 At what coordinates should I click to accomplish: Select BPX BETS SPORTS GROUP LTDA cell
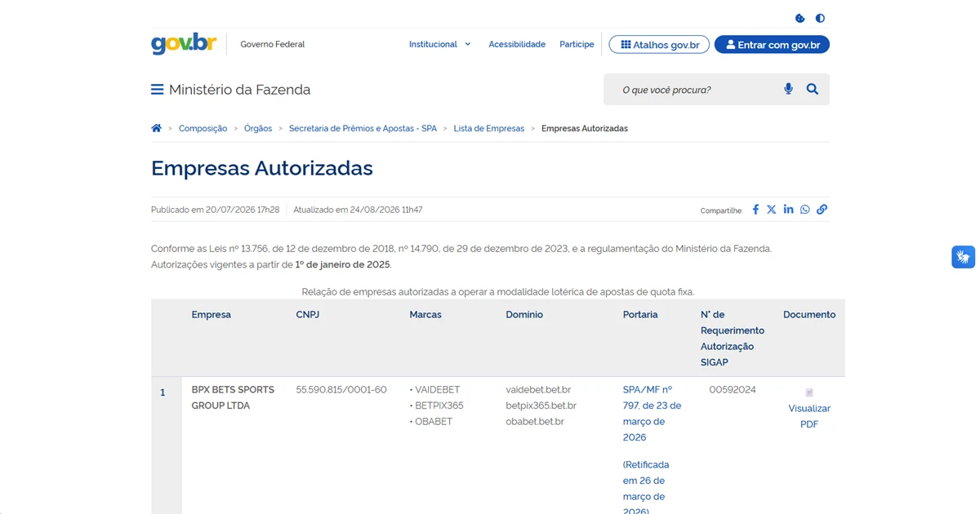coord(233,397)
